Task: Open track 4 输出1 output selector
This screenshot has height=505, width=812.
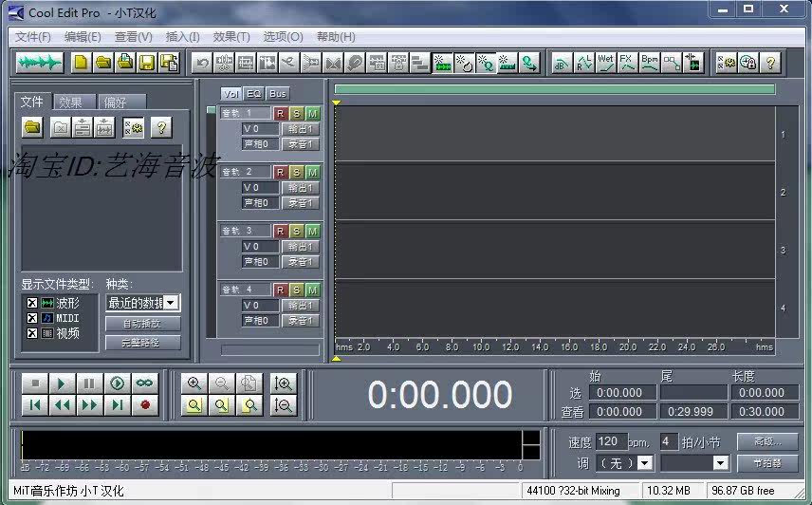Action: click(x=301, y=305)
